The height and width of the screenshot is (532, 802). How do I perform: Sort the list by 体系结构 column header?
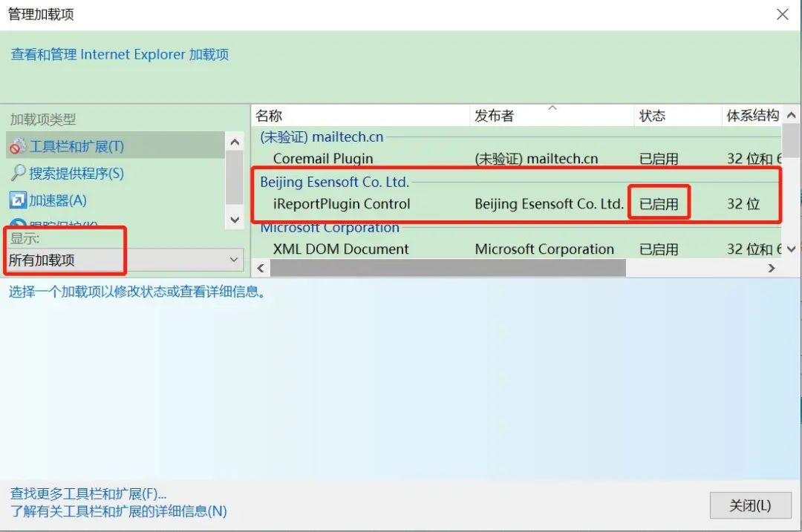click(x=752, y=116)
